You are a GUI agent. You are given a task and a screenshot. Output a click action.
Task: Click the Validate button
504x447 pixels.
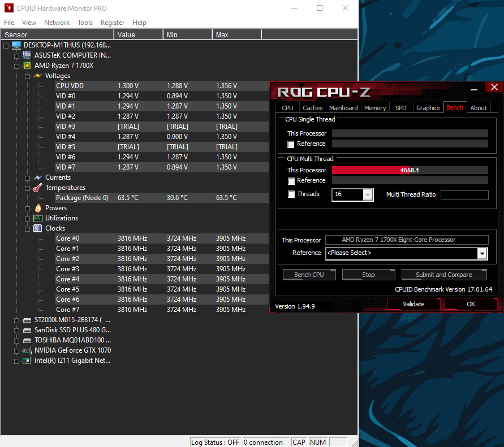click(x=413, y=304)
